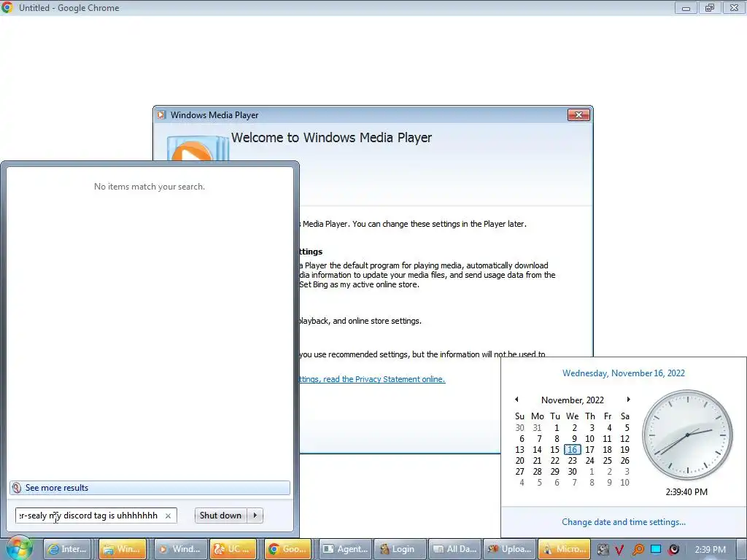The image size is (747, 560).
Task: Minimize the Google Chrome window
Action: coord(686,7)
